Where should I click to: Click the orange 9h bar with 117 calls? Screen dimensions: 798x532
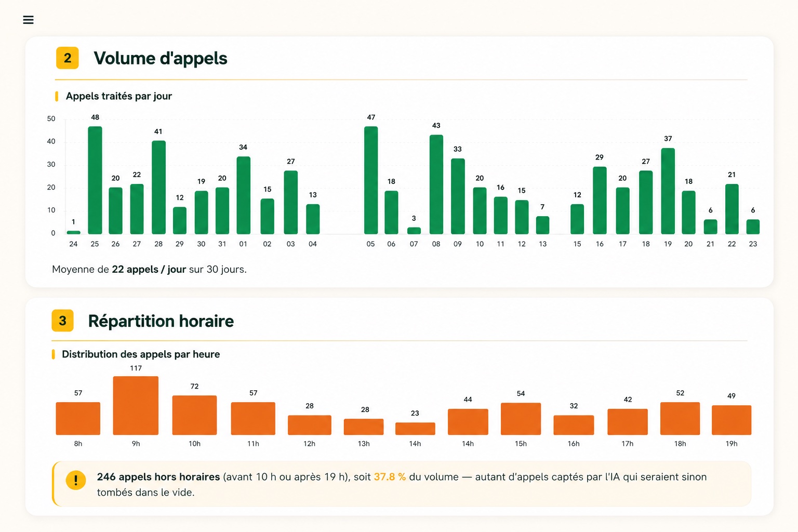tap(136, 406)
